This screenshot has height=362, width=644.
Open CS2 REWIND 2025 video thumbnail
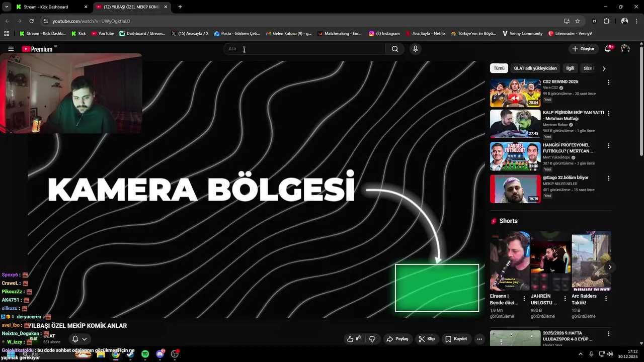pos(515,93)
